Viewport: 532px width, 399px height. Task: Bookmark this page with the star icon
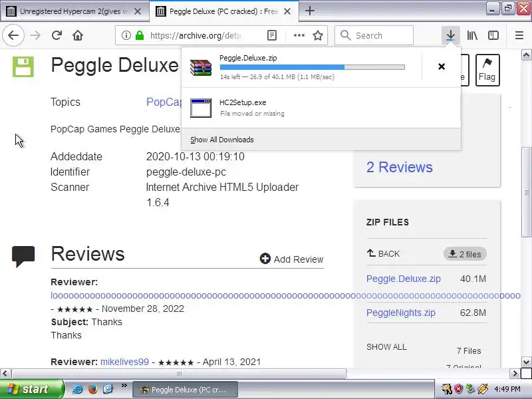tap(318, 35)
